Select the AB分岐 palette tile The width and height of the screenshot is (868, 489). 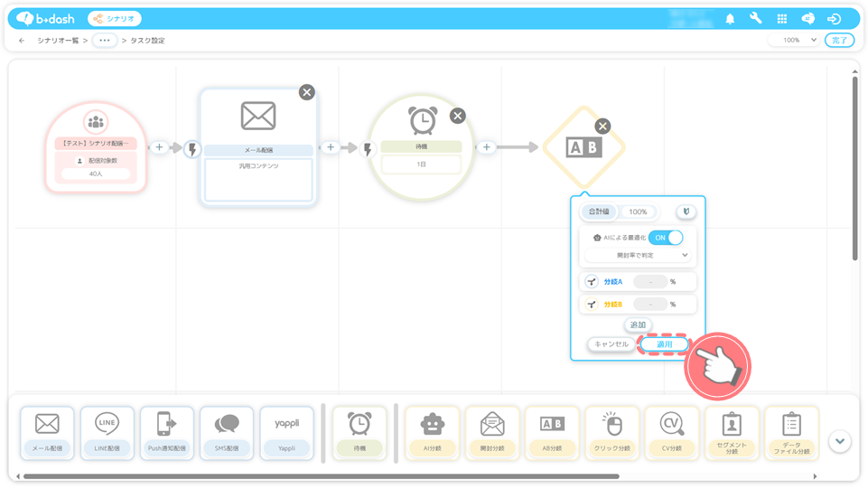(552, 434)
